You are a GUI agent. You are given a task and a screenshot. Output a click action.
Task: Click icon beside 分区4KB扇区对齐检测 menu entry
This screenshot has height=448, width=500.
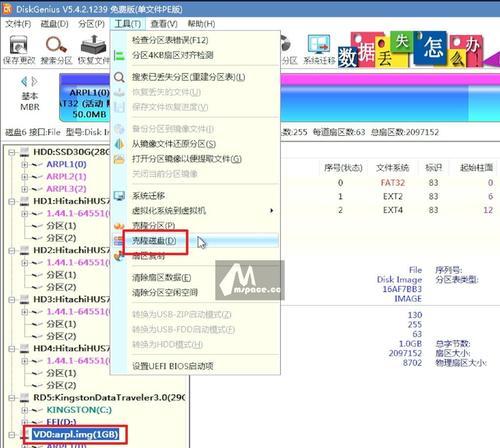(119, 55)
